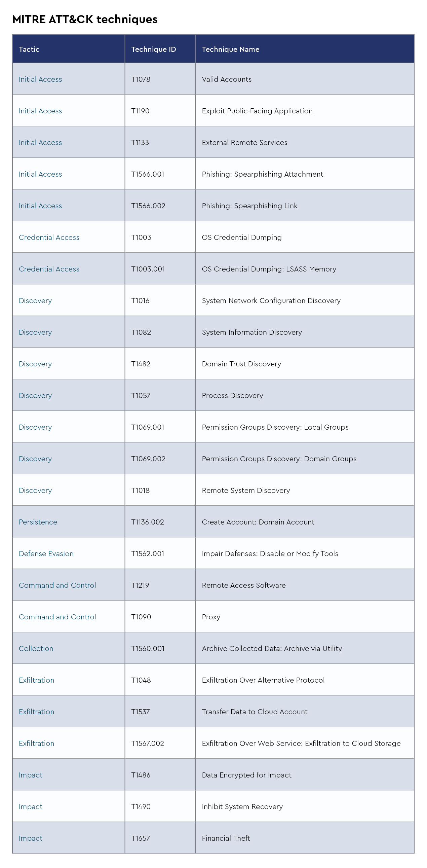
Task: Open the Initial Access link beside T1078
Action: [40, 79]
